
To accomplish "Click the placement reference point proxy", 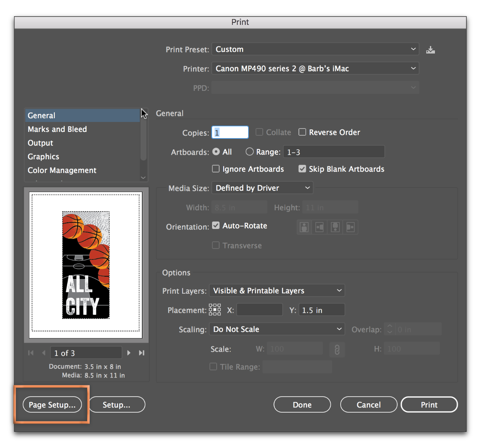I will [x=215, y=309].
